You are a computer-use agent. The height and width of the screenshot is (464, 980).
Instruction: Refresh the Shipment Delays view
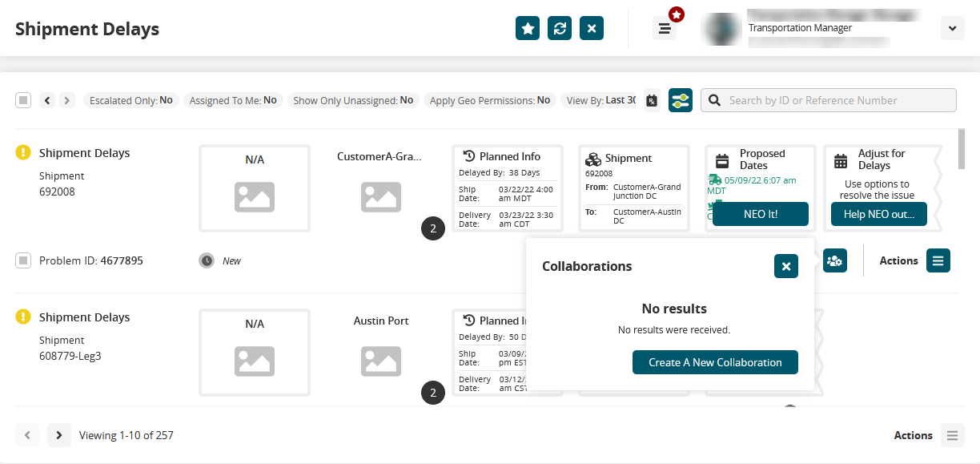pos(560,28)
